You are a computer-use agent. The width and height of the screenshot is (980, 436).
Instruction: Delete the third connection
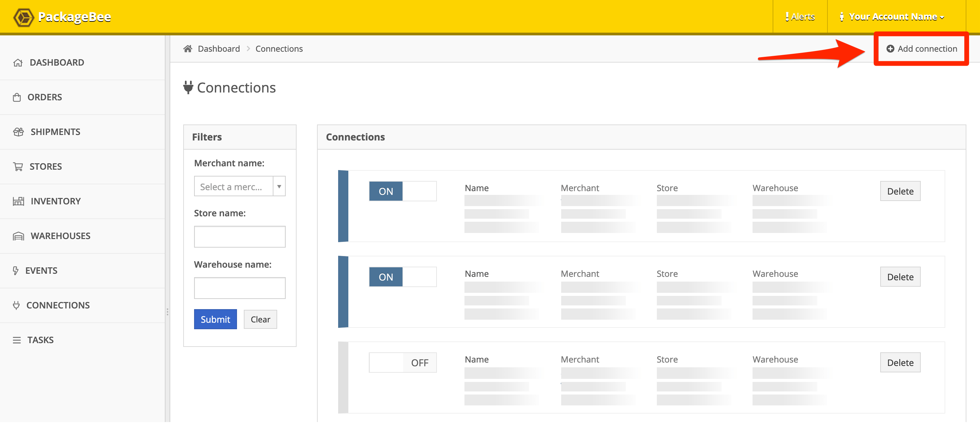coord(900,363)
